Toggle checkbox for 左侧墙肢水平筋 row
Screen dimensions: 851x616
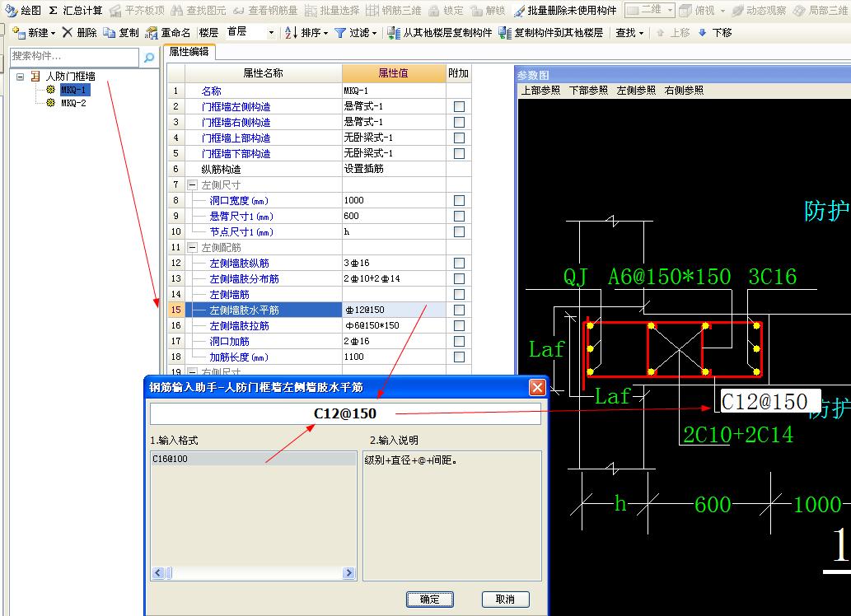point(459,310)
